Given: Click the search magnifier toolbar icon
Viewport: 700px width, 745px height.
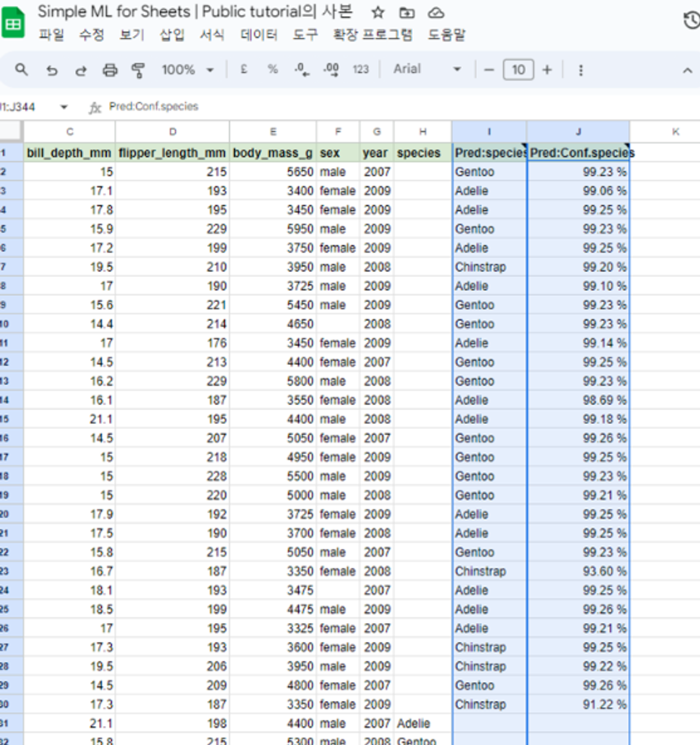Looking at the screenshot, I should point(21,70).
